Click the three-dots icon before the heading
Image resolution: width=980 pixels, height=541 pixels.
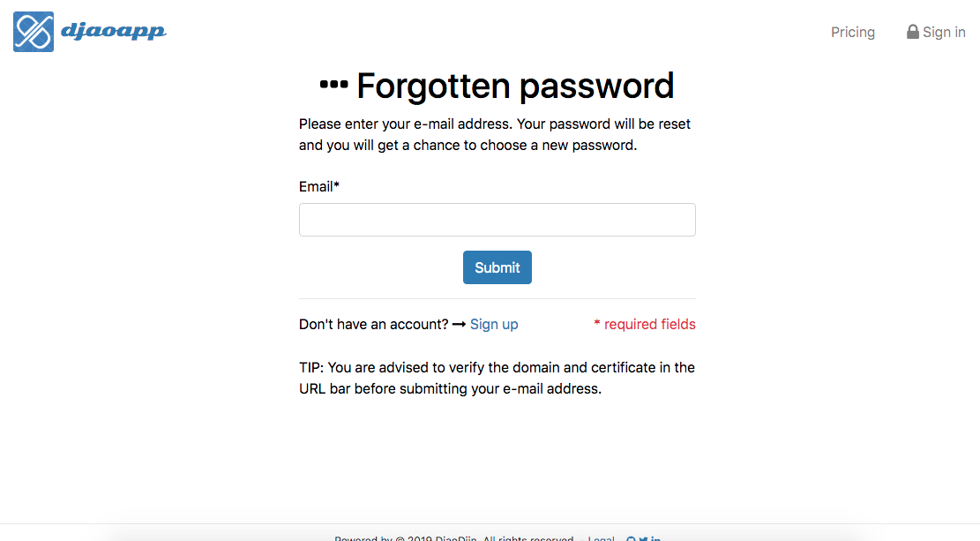[333, 84]
